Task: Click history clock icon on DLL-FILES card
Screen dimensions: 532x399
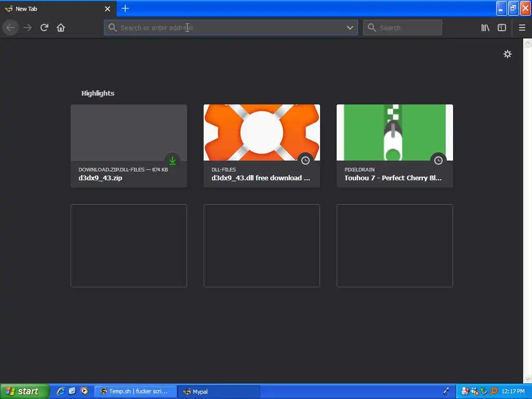Action: click(305, 161)
